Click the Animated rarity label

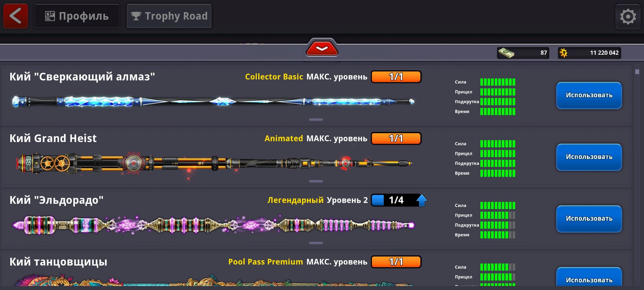coord(284,139)
